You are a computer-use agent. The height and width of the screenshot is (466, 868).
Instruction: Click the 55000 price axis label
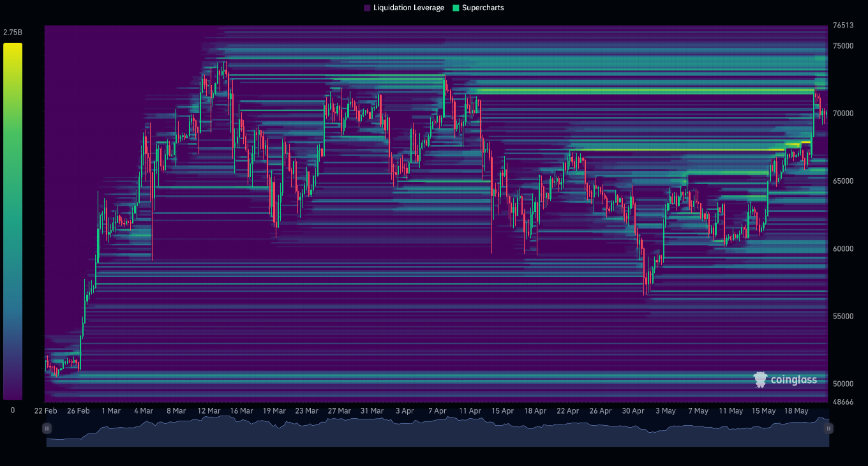coord(843,317)
